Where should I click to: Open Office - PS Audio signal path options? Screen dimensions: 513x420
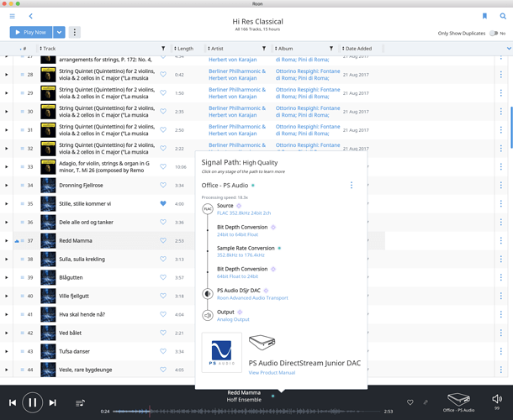[352, 186]
